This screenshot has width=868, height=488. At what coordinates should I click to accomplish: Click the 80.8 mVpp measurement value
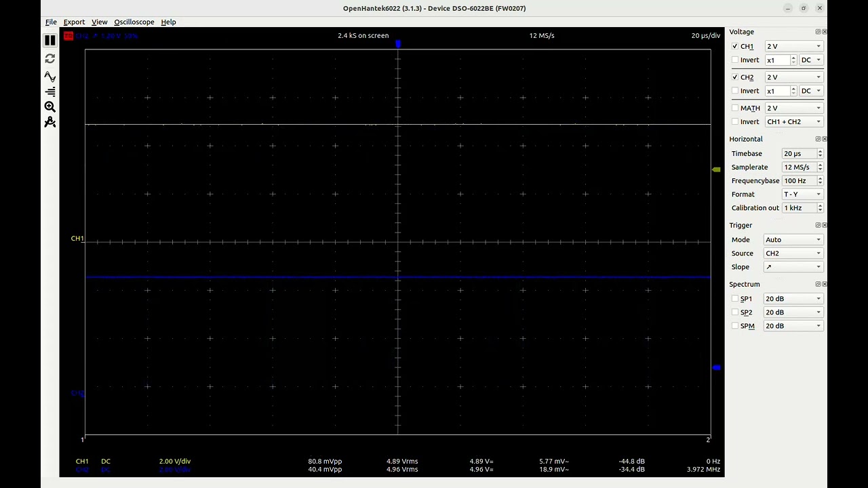325,462
